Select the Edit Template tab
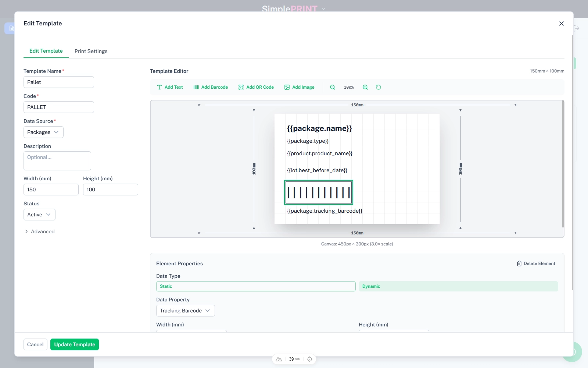 coord(46,51)
